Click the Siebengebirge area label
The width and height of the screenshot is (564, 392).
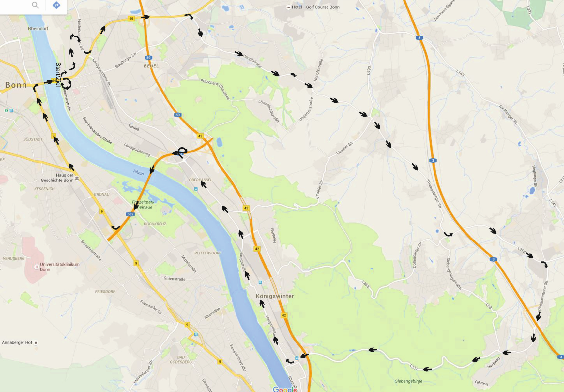point(408,381)
